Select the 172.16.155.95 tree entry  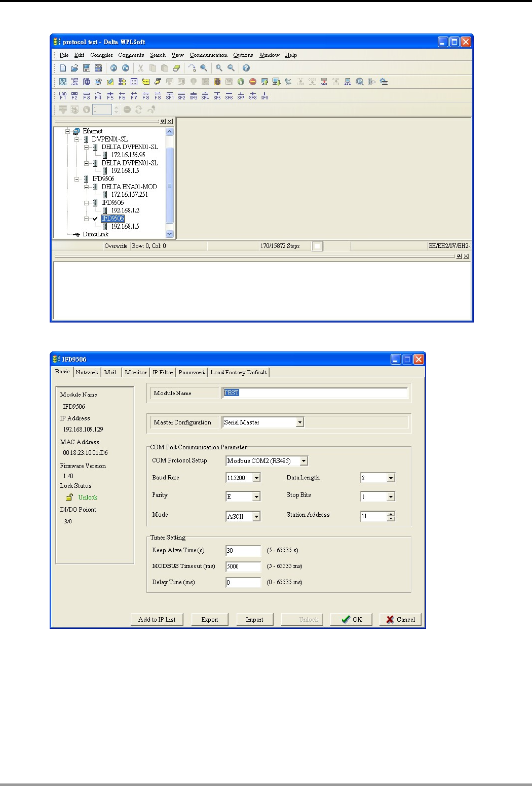click(x=128, y=155)
